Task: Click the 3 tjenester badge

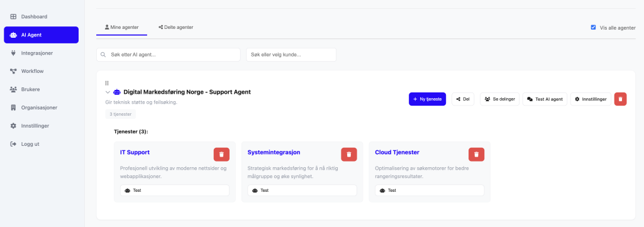Action: click(x=120, y=114)
